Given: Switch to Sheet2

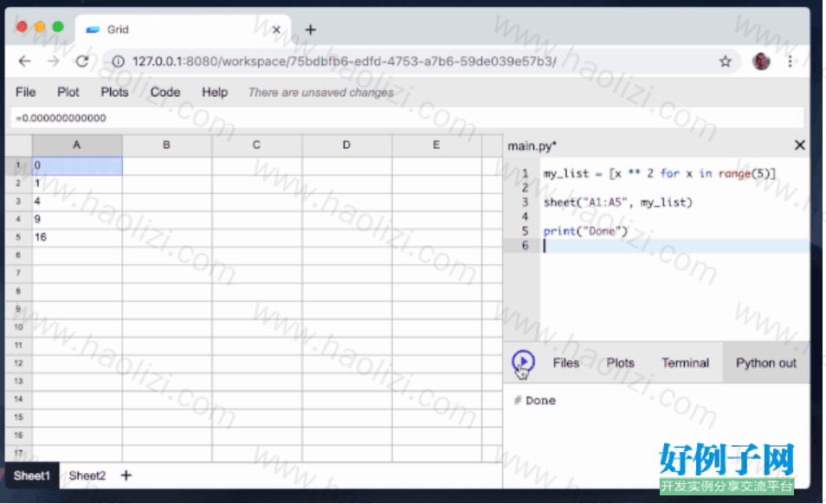Looking at the screenshot, I should point(87,475).
